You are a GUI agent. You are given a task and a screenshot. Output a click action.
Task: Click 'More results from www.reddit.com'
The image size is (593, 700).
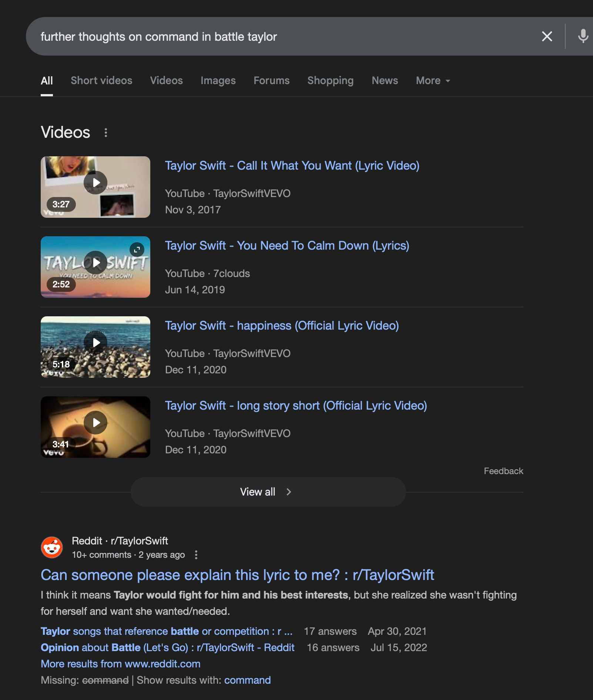click(120, 664)
